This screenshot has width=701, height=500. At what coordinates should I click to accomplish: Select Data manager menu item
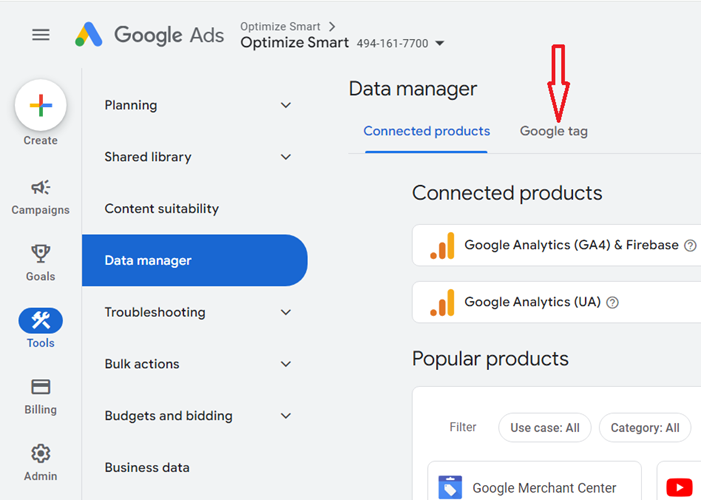[x=194, y=260]
